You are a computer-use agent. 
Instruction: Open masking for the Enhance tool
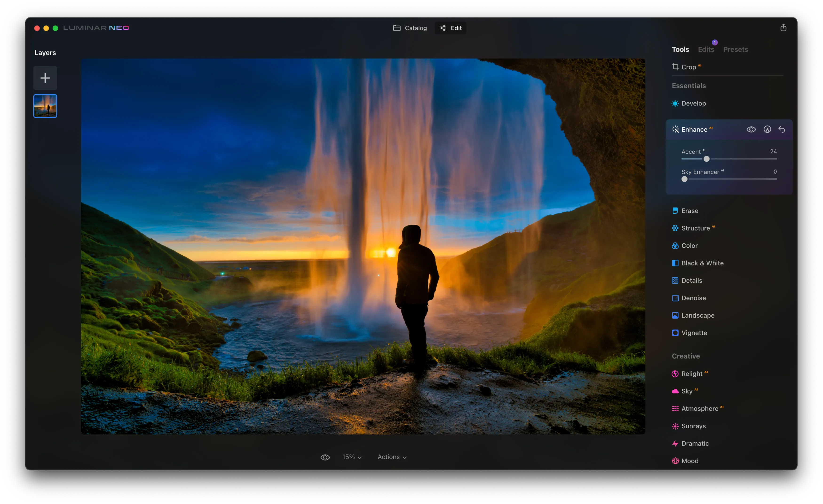coord(767,129)
